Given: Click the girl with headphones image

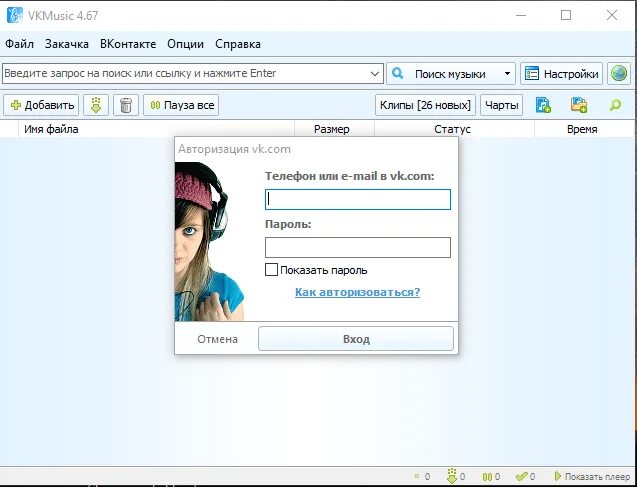Looking at the screenshot, I should 209,241.
